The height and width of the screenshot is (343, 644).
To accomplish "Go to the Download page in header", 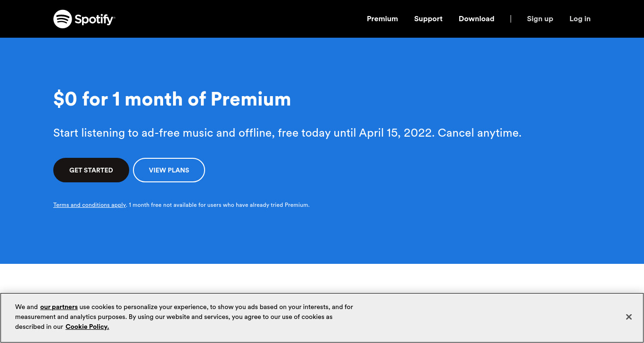I will point(476,19).
